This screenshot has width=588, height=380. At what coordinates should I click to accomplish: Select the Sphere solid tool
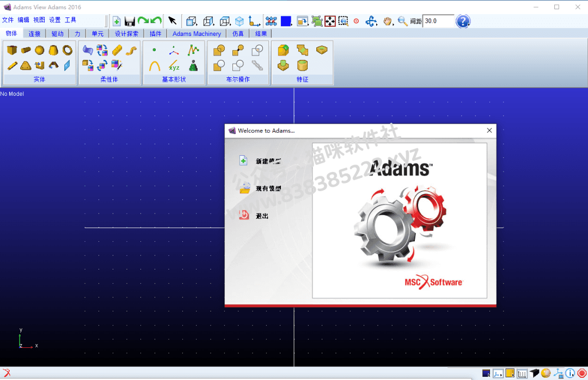[x=40, y=50]
